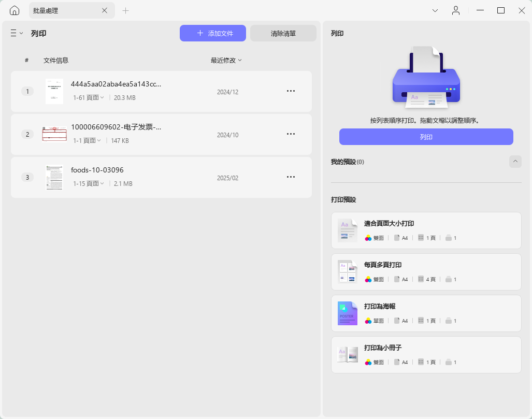Click the 批量處理 tab label

(x=46, y=10)
